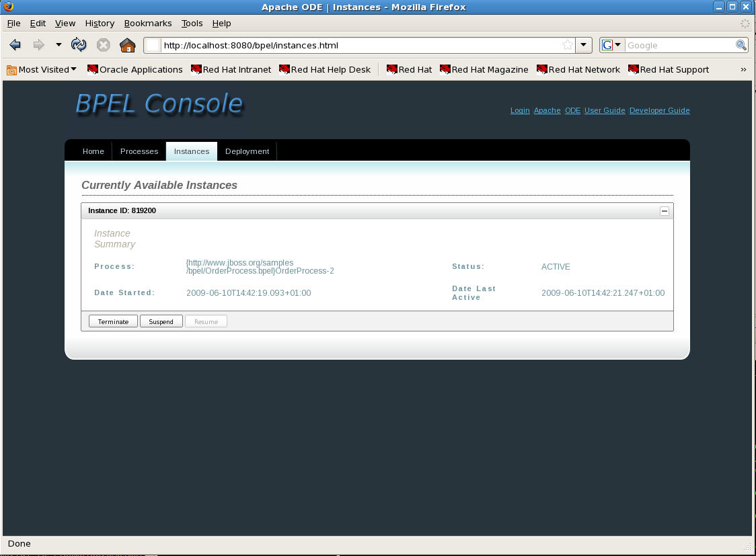Screen dimensions: 756x556
Task: Open the Red Hat Support bookmark
Action: tap(669, 70)
